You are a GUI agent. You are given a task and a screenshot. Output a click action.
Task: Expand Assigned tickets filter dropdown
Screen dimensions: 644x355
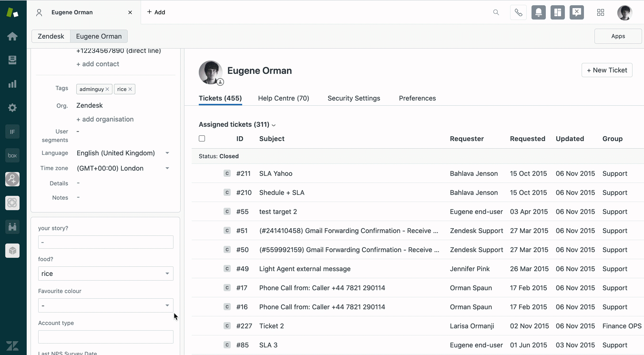237,124
